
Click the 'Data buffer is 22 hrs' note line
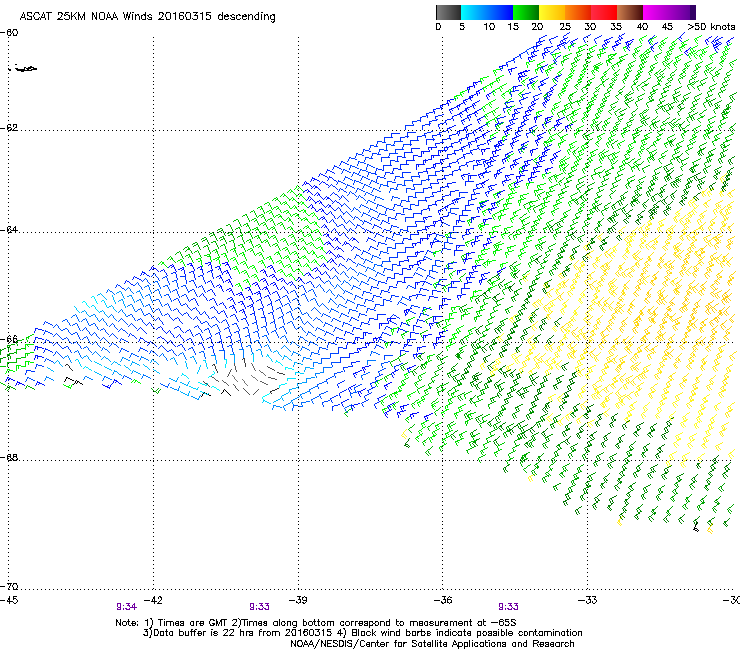coord(362,633)
